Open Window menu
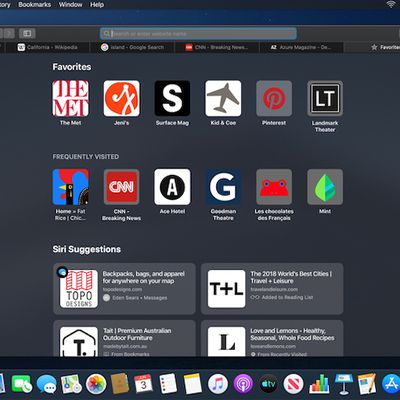The image size is (400, 400). coord(70,5)
